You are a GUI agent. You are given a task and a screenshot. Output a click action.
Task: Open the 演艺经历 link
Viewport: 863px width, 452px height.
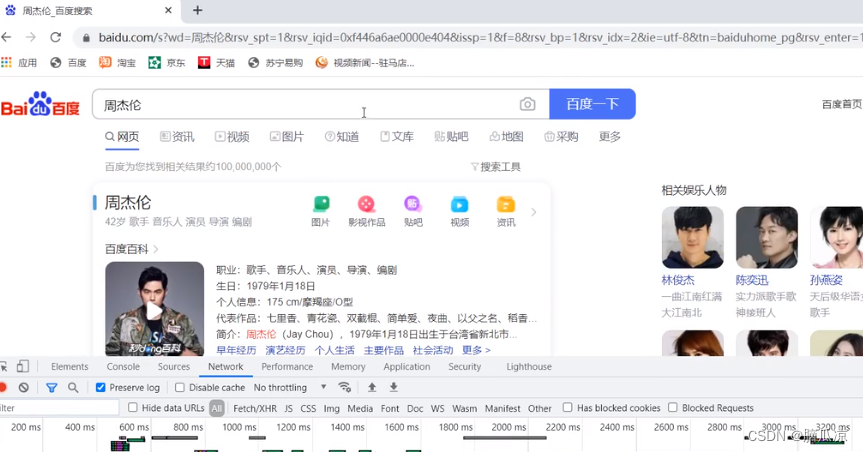tap(285, 350)
